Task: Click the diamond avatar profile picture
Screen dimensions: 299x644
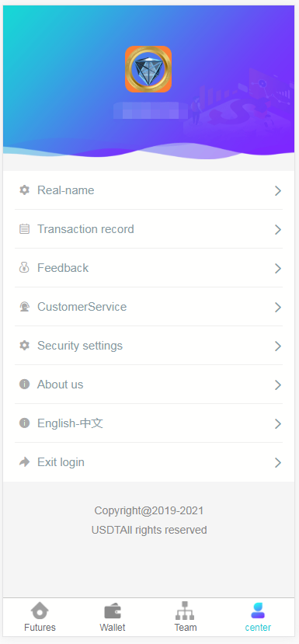Action: click(148, 69)
